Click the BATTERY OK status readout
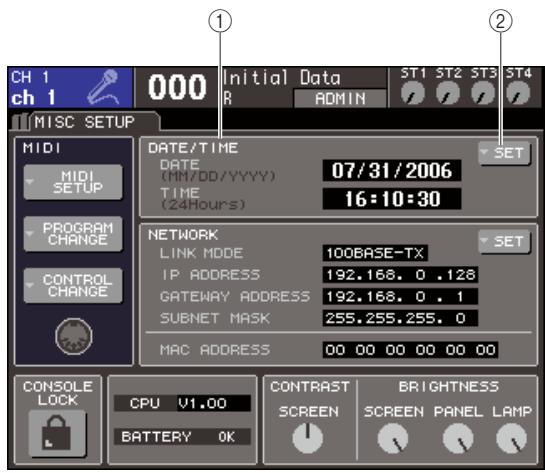 (x=182, y=437)
